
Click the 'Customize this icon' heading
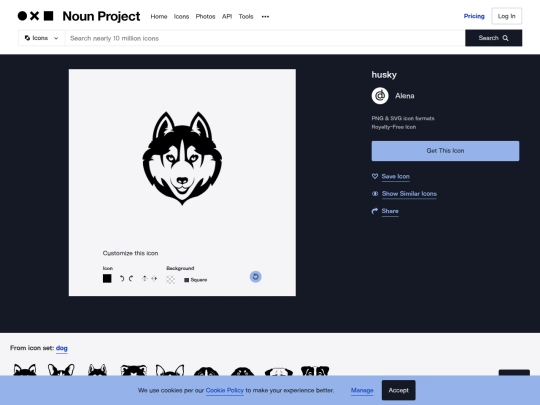click(131, 253)
